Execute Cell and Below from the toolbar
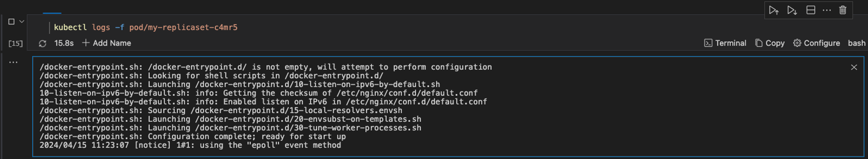The height and width of the screenshot is (159, 868). click(x=792, y=10)
